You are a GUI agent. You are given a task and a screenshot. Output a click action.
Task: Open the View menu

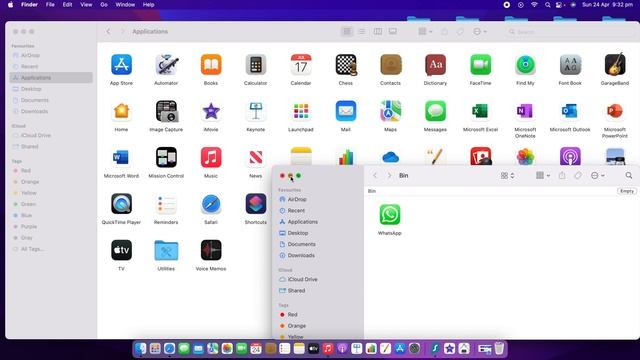coord(86,4)
